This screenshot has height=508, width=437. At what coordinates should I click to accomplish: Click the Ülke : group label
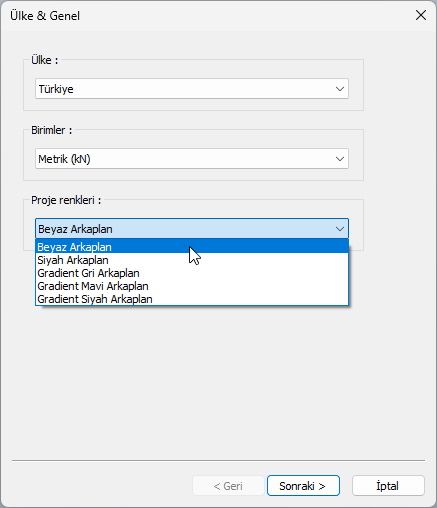(45, 60)
